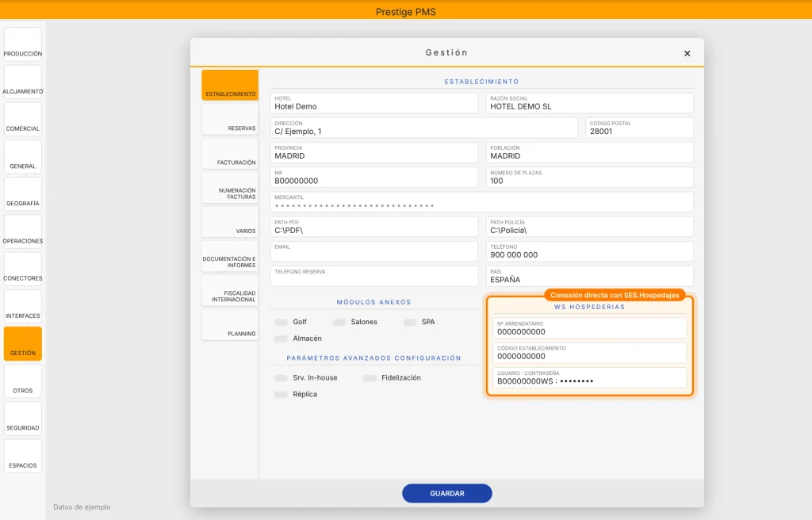Viewport: 812px width, 520px height.
Task: Open the General sidebar section
Action: click(x=23, y=157)
